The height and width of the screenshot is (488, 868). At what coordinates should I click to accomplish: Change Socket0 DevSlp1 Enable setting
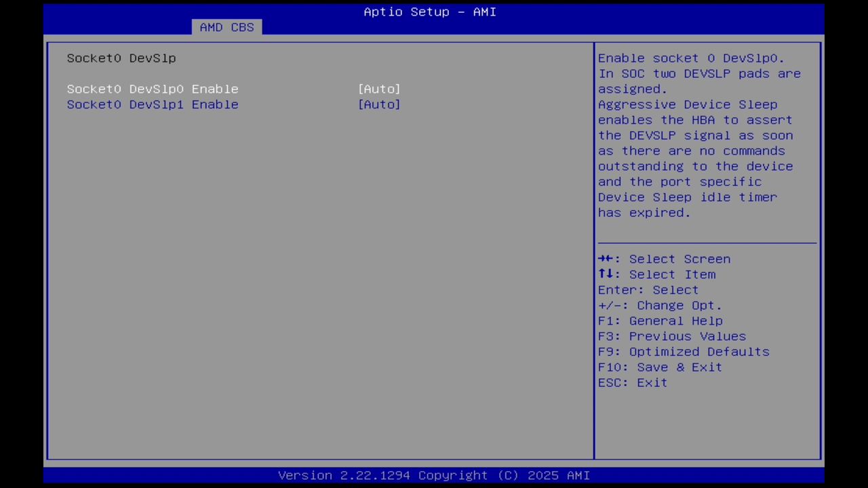point(379,104)
